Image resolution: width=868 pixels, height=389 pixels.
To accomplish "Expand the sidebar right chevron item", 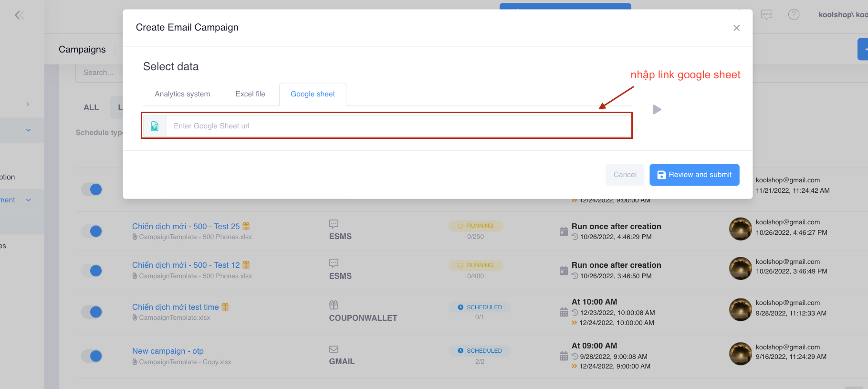I will click(28, 105).
